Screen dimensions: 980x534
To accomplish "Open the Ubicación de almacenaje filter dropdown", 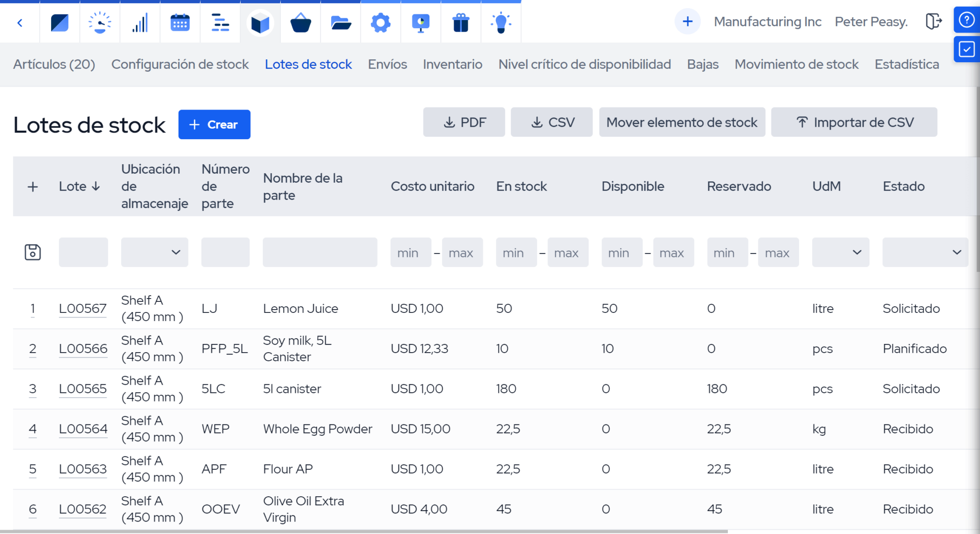I will [x=154, y=252].
